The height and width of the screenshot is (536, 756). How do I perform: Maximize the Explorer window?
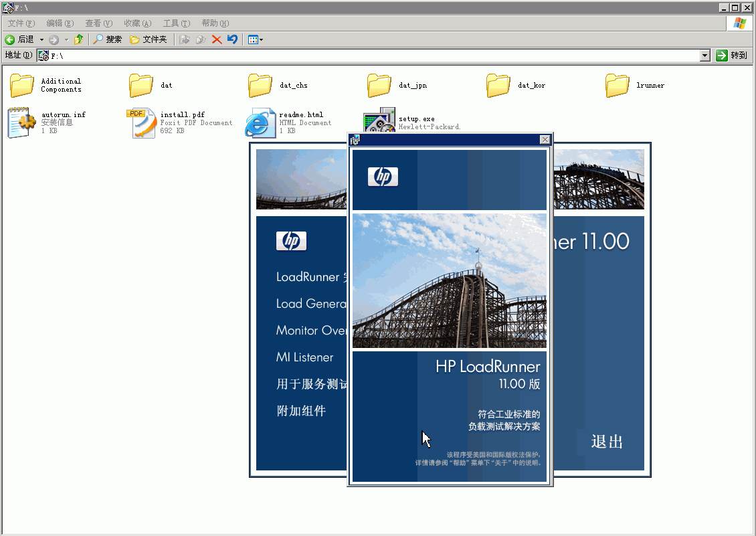tap(735, 8)
